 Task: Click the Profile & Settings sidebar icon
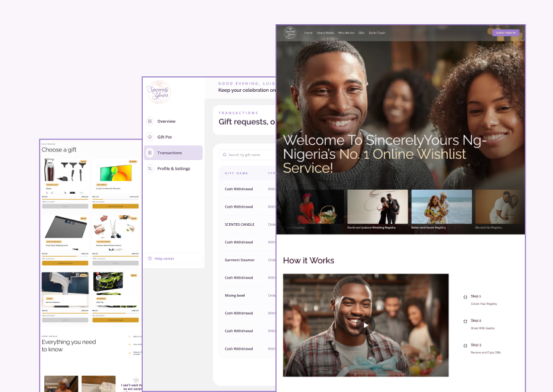[x=150, y=168]
